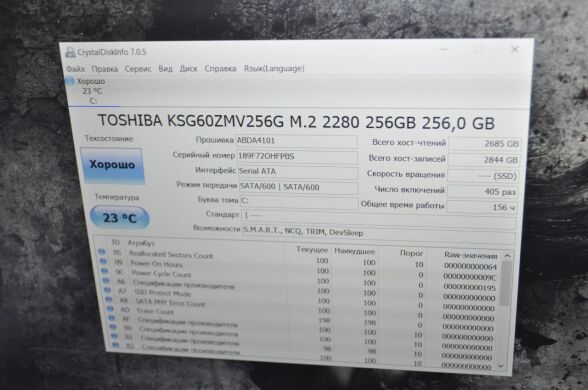Click total host reads value 2685 GB
Image resolution: width=588 pixels, height=390 pixels.
(484, 144)
